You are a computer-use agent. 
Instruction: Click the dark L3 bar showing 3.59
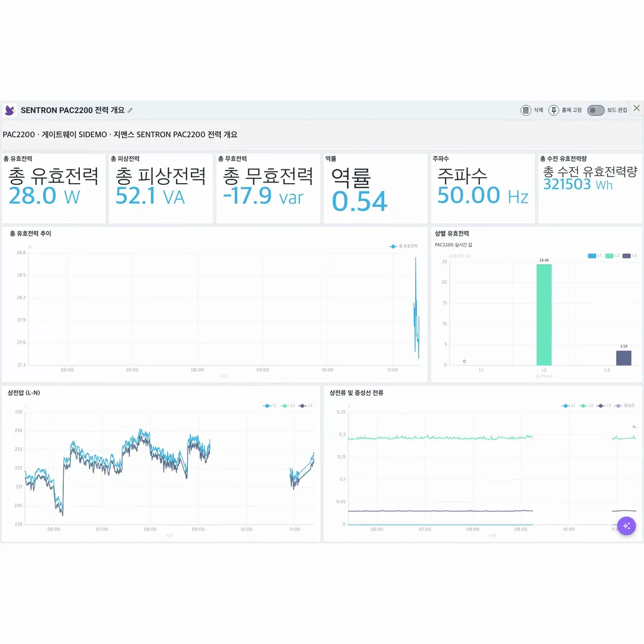click(624, 358)
